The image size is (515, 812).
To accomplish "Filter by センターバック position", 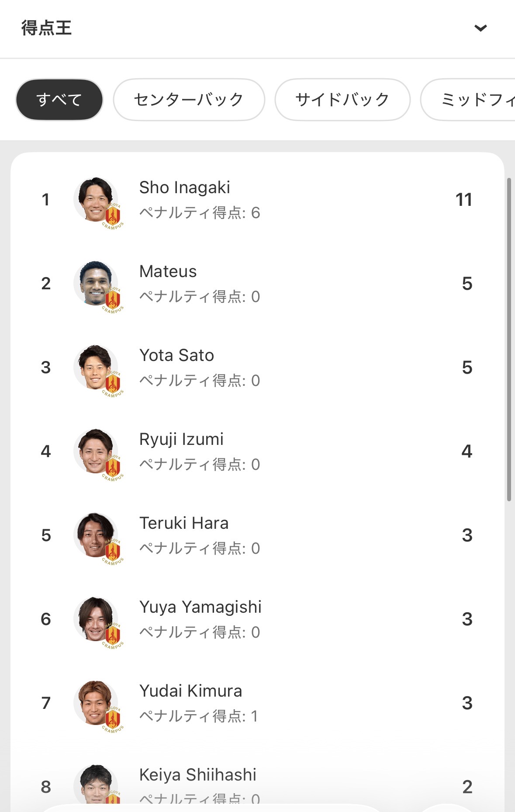I will 189,100.
